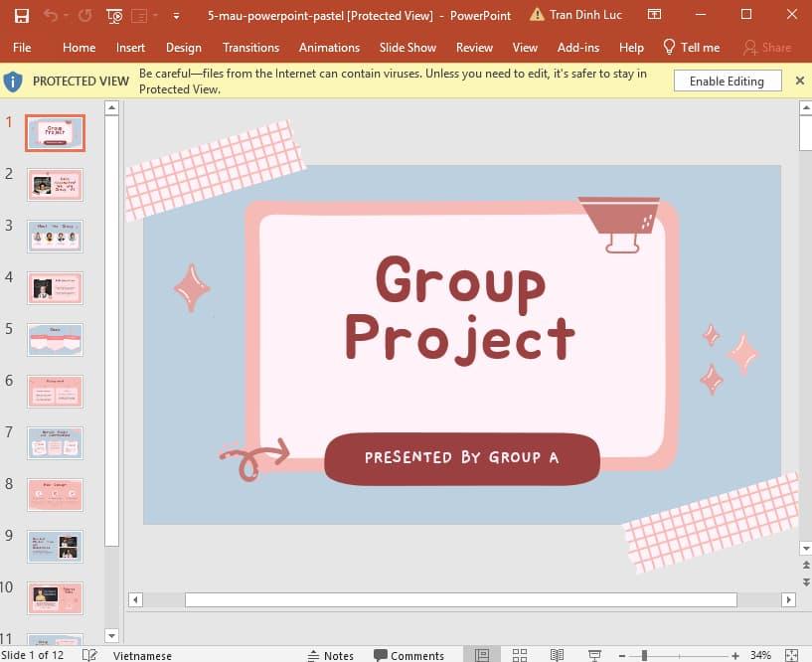Open Ribbon Display Options menu
The height and width of the screenshot is (662, 812).
[653, 15]
